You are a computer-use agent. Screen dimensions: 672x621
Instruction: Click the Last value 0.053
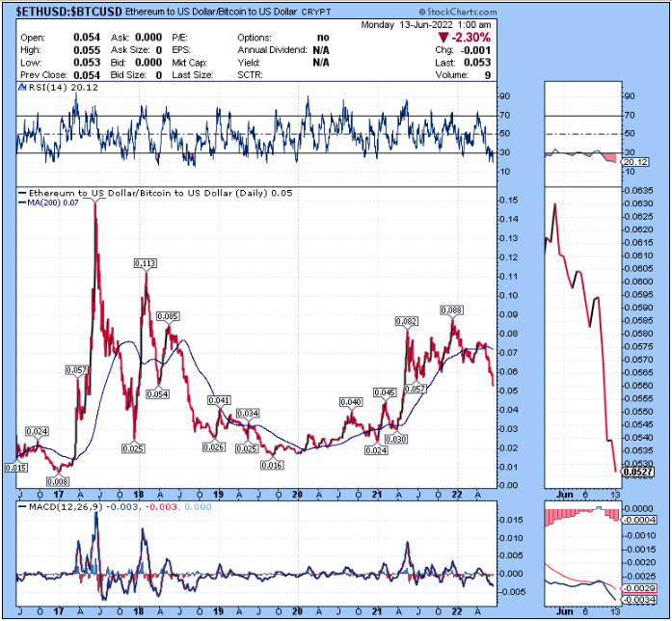tap(477, 63)
